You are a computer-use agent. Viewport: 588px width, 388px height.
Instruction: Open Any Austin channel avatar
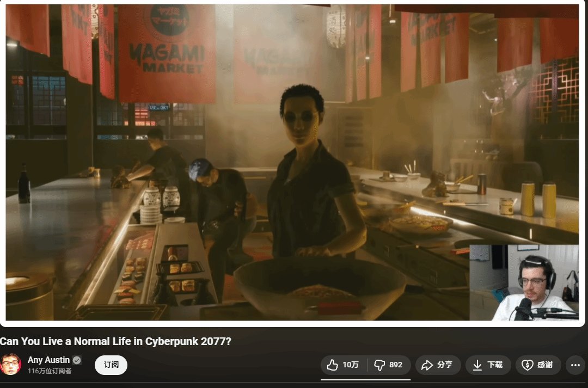[10, 364]
